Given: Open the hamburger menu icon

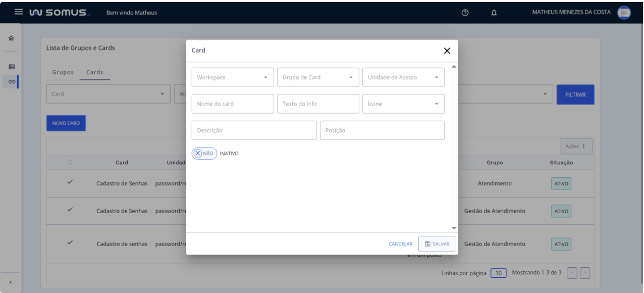Looking at the screenshot, I should point(19,12).
